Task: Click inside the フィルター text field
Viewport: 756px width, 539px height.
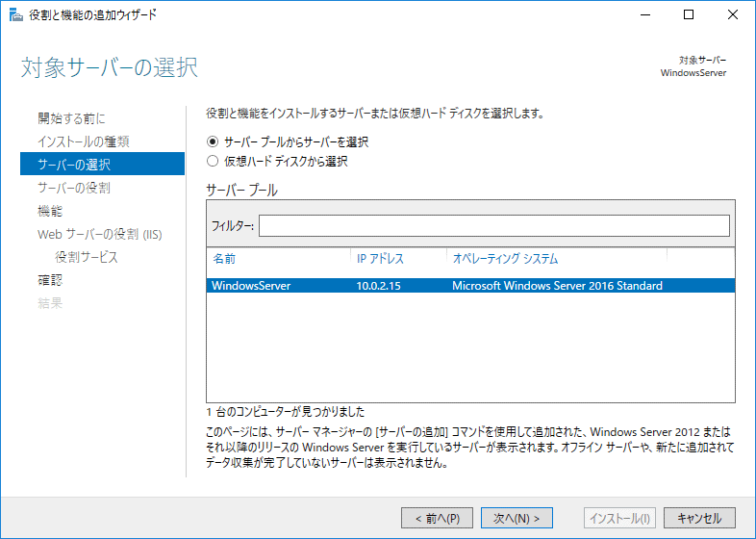Action: click(x=493, y=225)
